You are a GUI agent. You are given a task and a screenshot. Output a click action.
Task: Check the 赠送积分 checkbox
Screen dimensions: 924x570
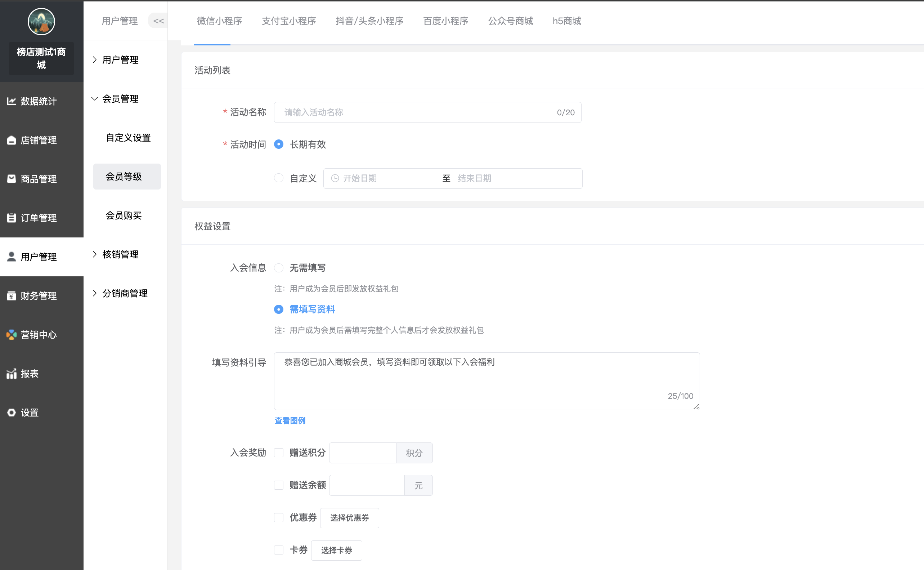(279, 453)
